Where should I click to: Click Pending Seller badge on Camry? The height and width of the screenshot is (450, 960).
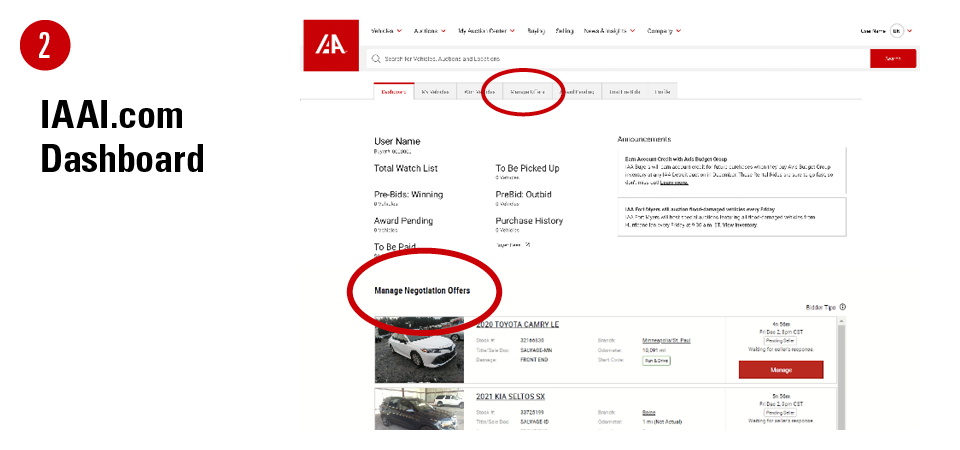tap(781, 340)
